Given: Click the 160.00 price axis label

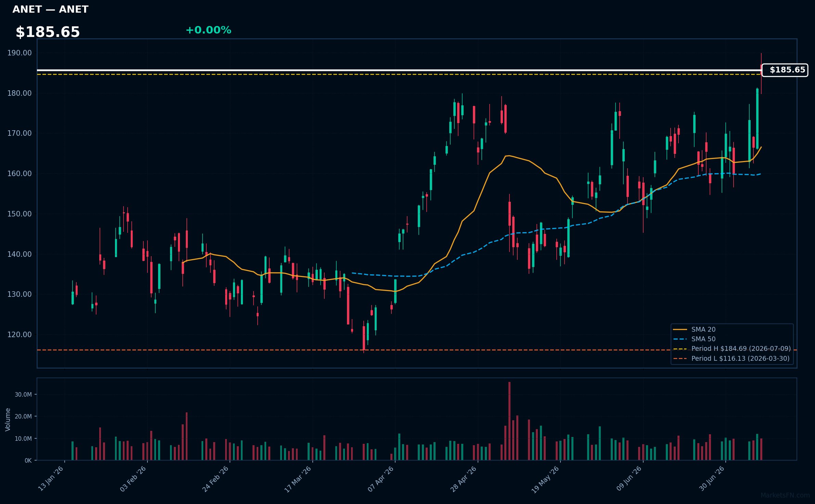Looking at the screenshot, I should (20, 174).
